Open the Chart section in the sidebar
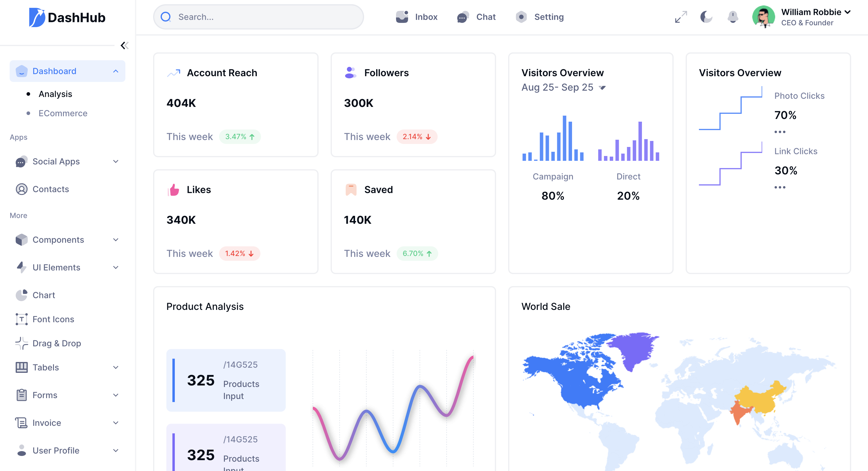This screenshot has height=471, width=868. [43, 295]
